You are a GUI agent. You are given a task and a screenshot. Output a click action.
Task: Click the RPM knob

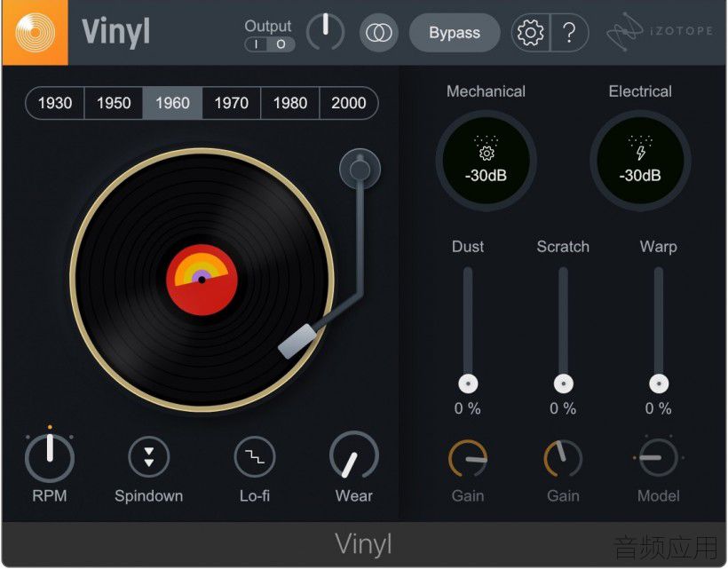[50, 458]
